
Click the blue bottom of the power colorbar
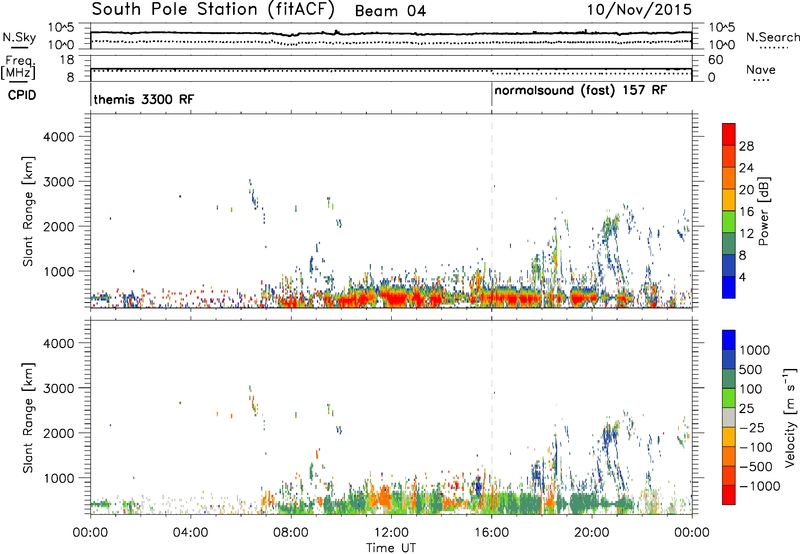point(729,287)
